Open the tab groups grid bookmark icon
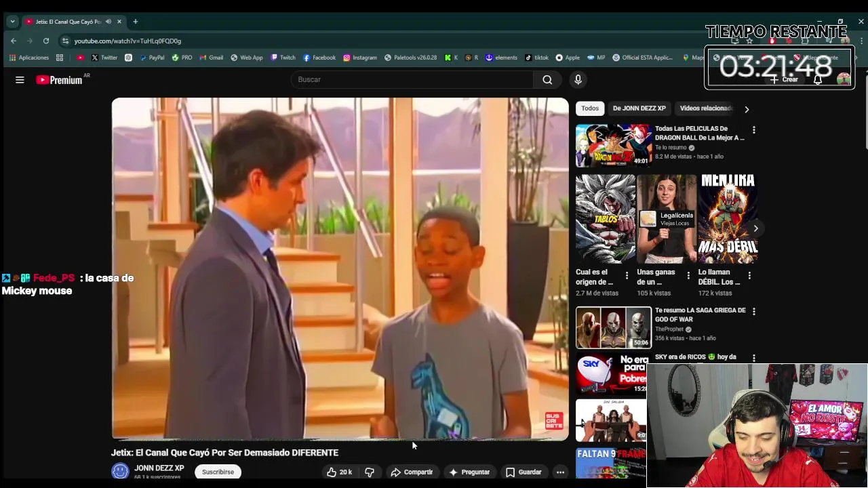 click(x=60, y=58)
